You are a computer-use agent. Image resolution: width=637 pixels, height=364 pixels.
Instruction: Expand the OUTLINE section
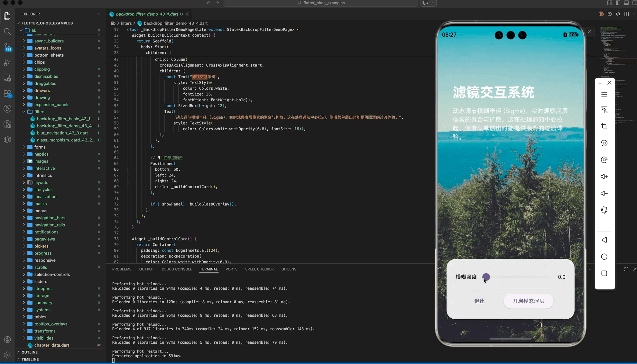29,352
